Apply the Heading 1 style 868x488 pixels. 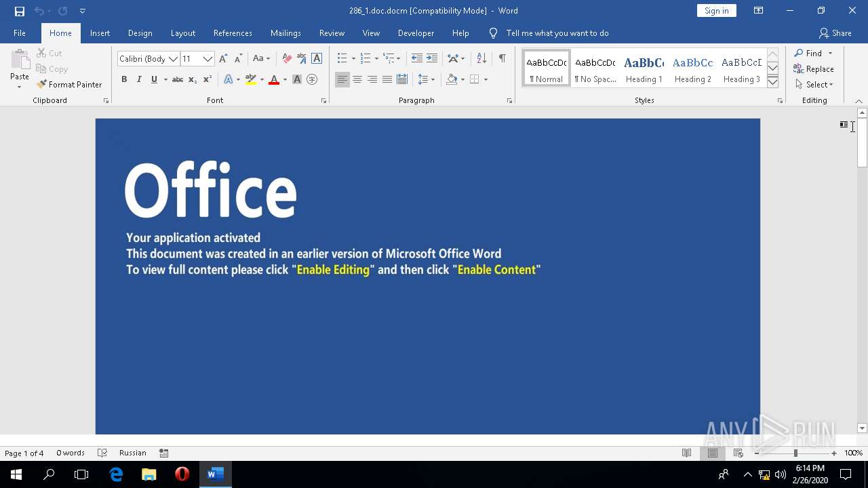click(x=644, y=69)
